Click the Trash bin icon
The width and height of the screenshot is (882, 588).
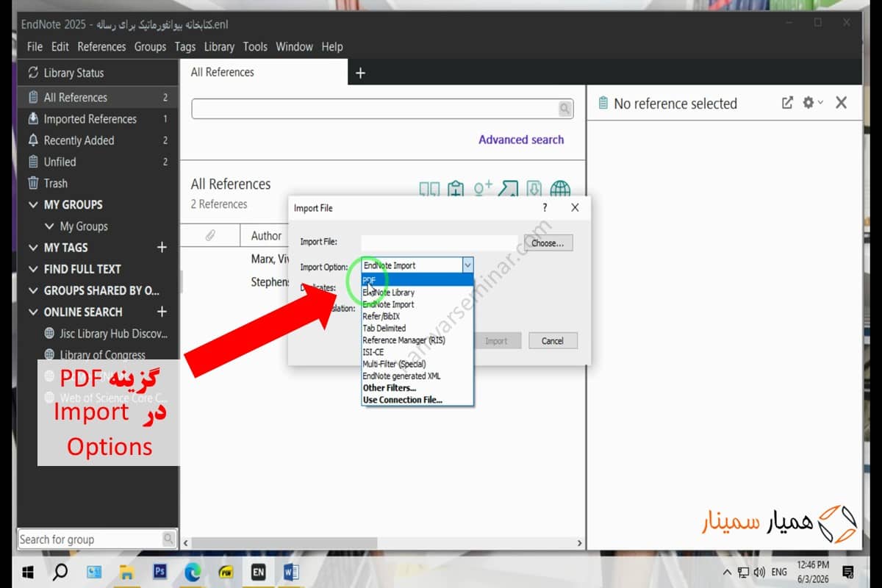pos(33,183)
